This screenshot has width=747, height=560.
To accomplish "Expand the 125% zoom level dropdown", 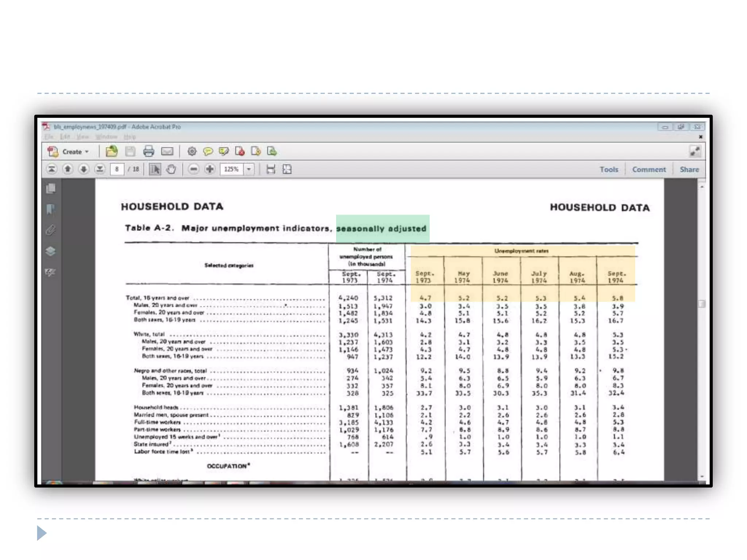I will click(249, 169).
